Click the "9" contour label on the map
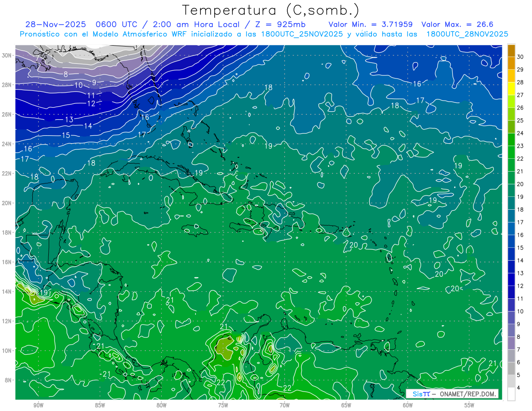The height and width of the screenshot is (411, 532). [x=94, y=82]
